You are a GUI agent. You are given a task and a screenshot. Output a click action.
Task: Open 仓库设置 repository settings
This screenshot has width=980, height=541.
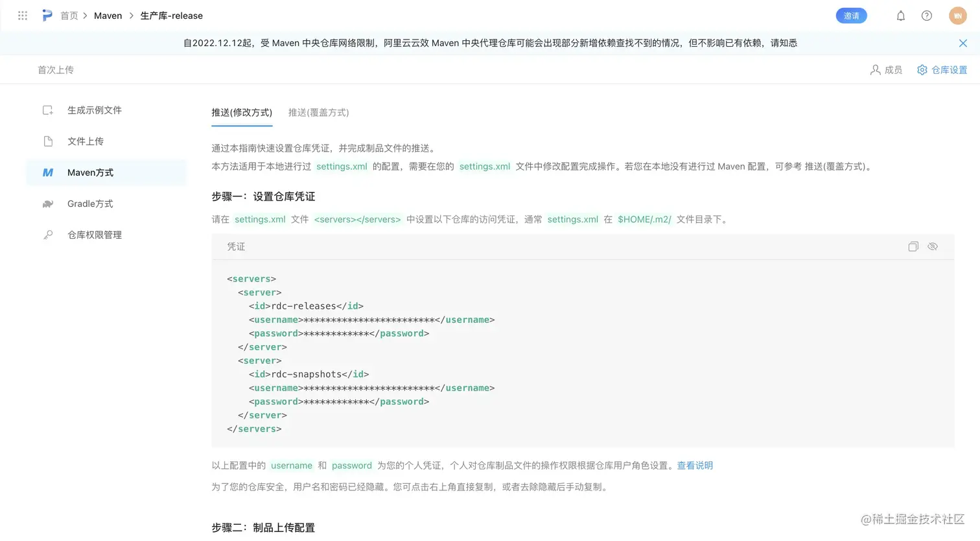point(941,69)
